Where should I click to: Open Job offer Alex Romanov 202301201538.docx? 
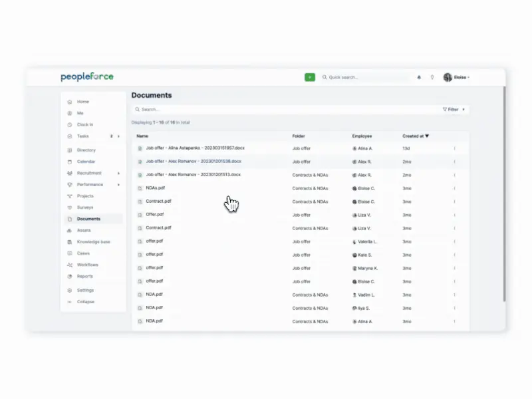click(x=194, y=162)
